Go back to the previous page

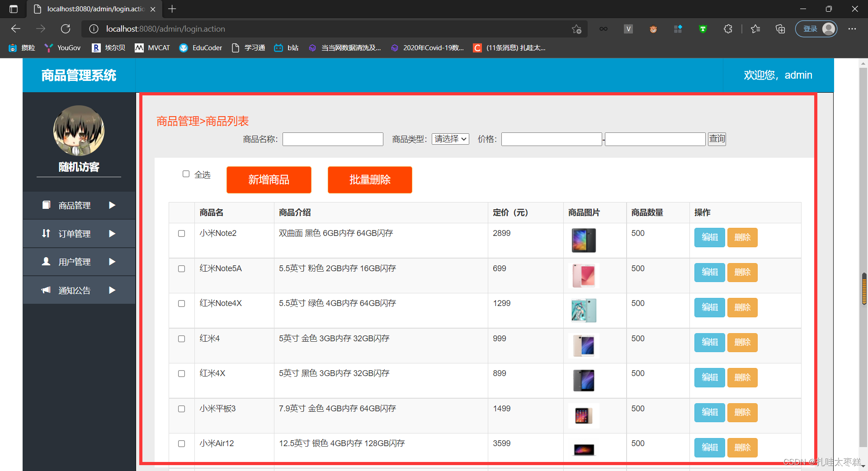(x=16, y=29)
